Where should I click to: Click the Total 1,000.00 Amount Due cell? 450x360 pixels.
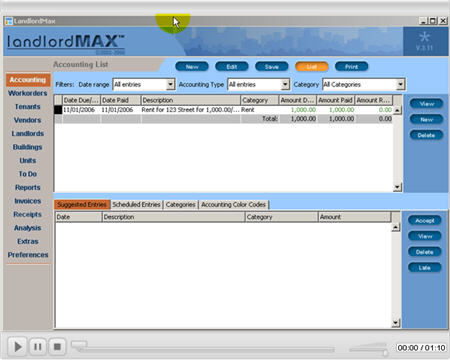click(x=298, y=119)
